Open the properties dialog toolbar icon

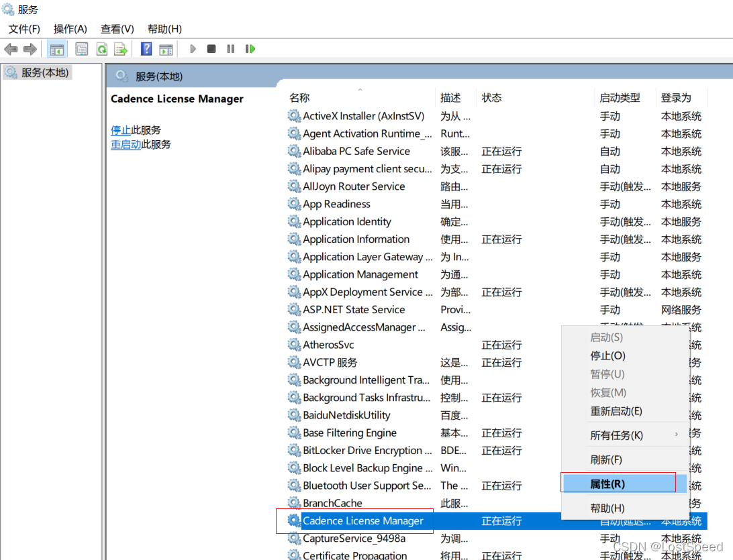(81, 48)
